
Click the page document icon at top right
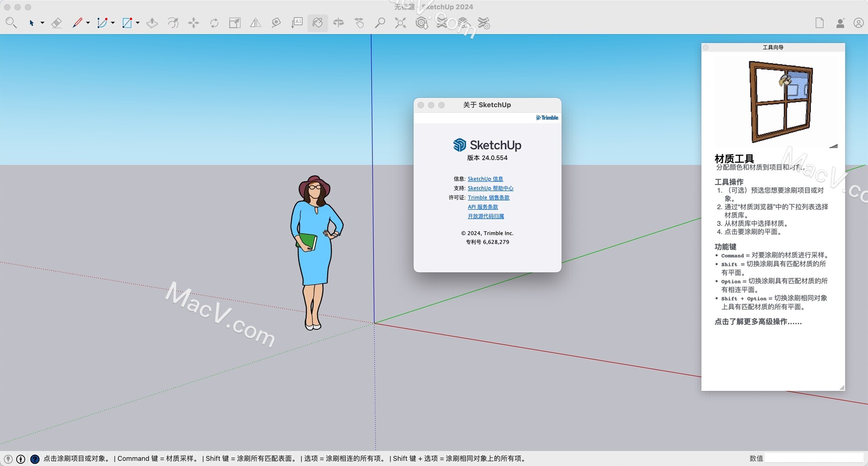(x=820, y=23)
